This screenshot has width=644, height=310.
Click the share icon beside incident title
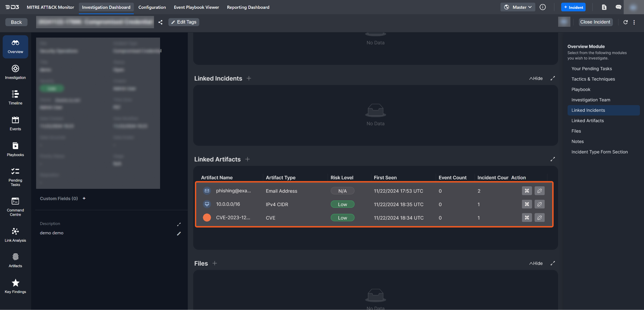coord(160,22)
